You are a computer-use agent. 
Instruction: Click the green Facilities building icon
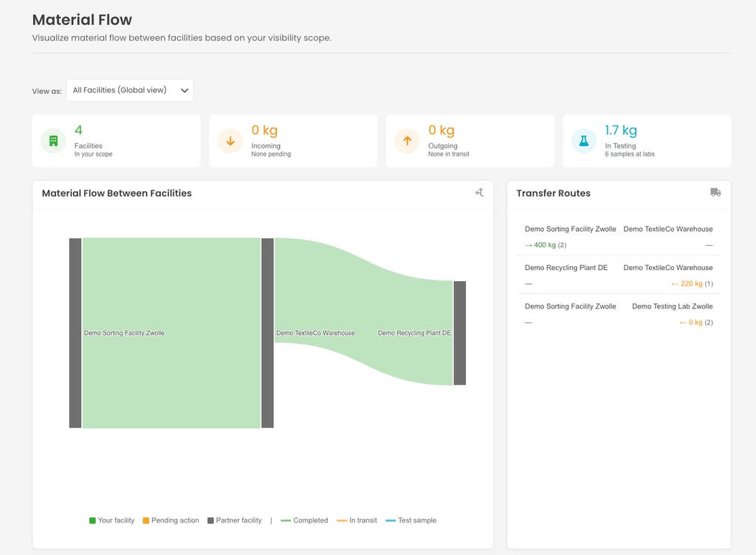click(x=53, y=140)
